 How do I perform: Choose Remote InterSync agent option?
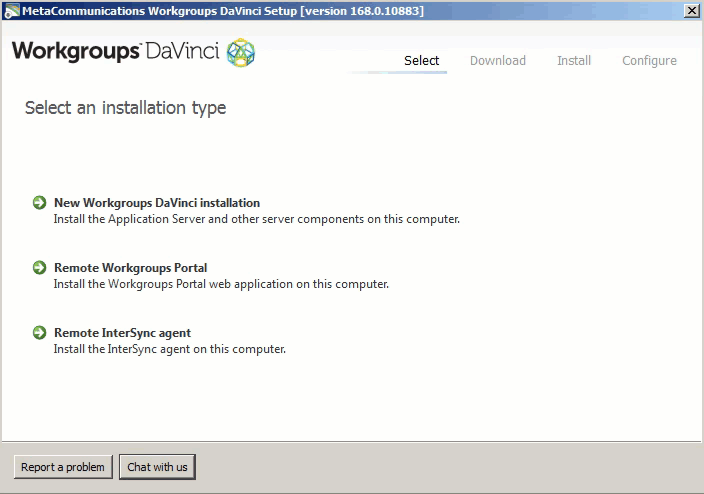point(122,333)
